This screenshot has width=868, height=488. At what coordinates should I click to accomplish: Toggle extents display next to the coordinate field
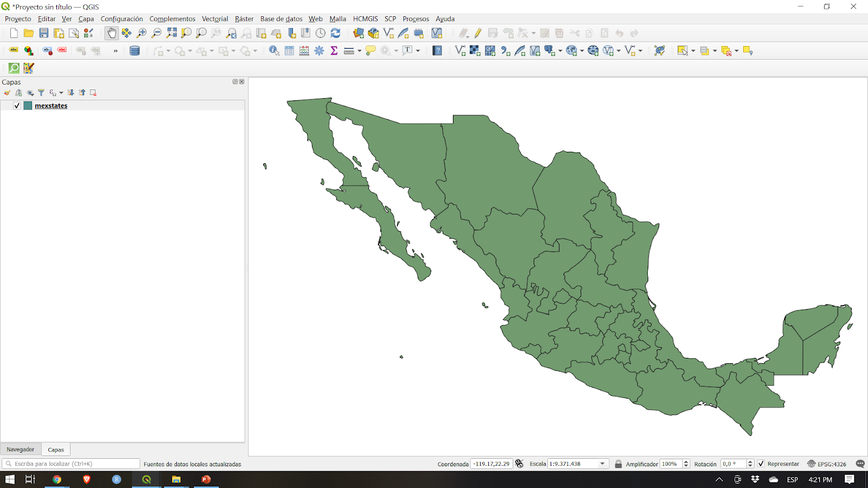click(x=519, y=464)
